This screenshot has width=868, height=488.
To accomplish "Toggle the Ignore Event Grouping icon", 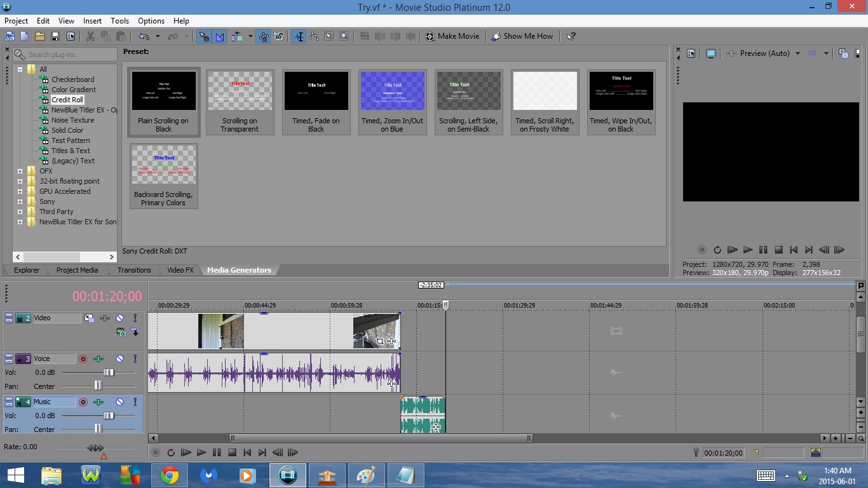I will pos(279,36).
